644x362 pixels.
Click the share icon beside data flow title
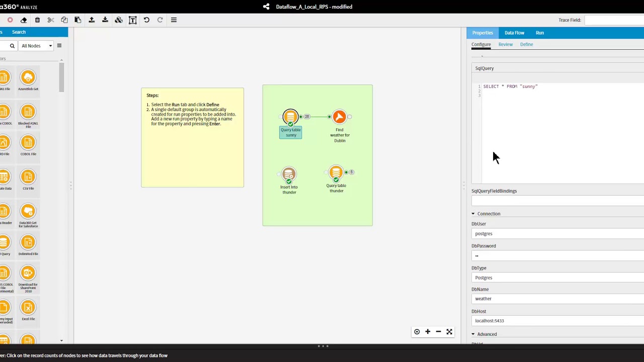(266, 7)
